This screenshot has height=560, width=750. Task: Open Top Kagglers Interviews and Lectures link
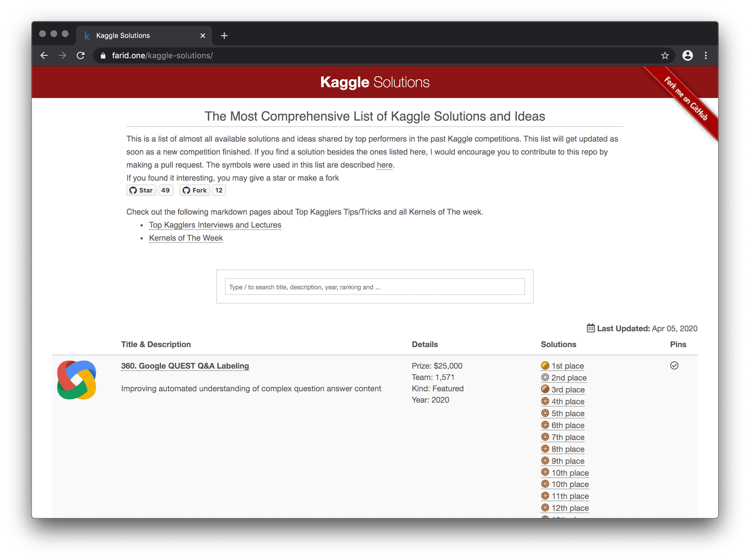point(215,225)
